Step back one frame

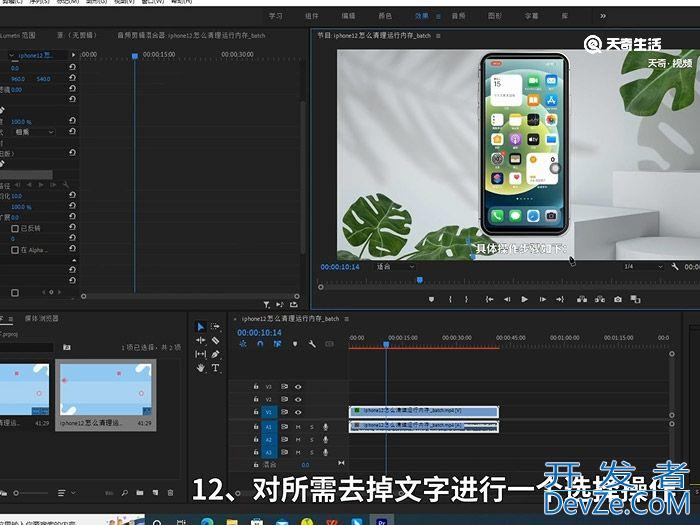(507, 300)
